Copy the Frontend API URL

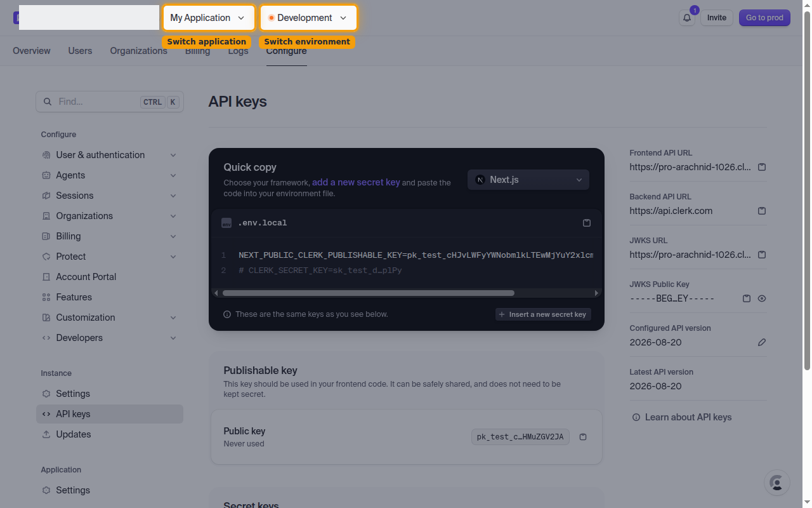[x=762, y=167]
